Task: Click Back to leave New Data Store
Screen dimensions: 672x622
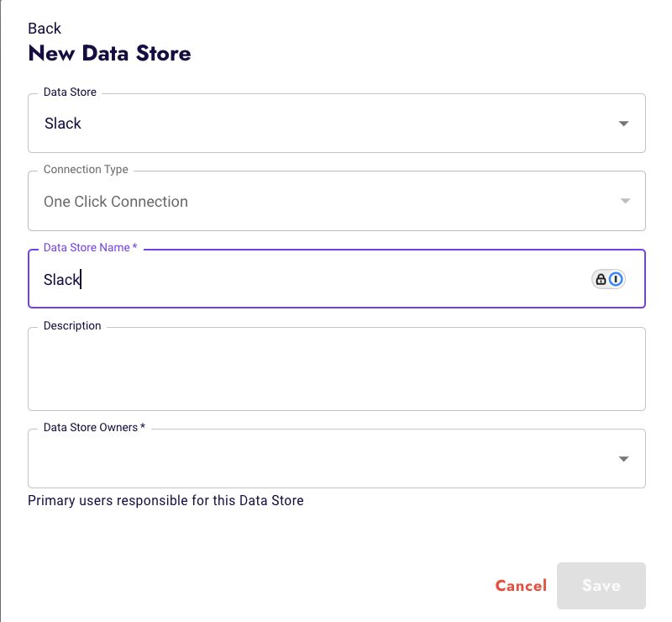Action: (x=45, y=28)
